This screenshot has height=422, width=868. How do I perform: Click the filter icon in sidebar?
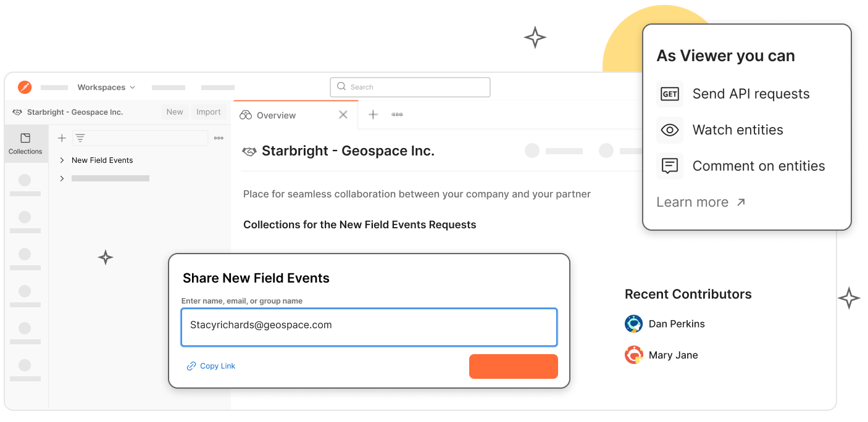pos(80,138)
